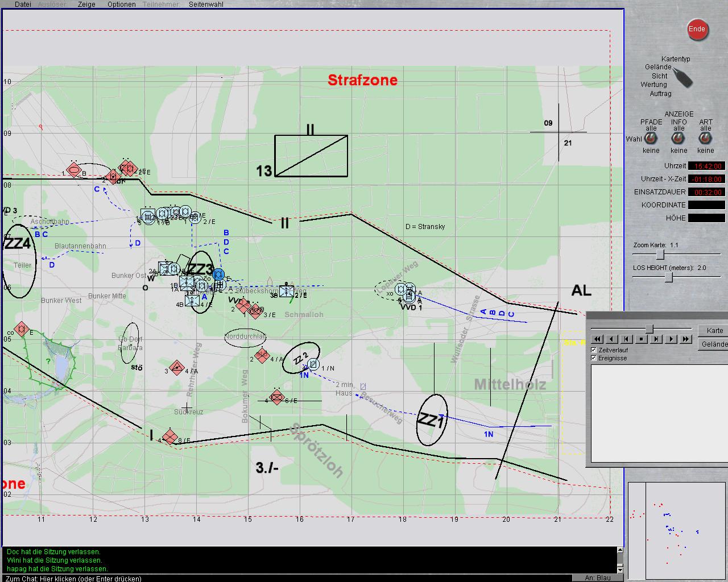728x582 pixels.
Task: Open the Datei menu
Action: pyautogui.click(x=23, y=4)
